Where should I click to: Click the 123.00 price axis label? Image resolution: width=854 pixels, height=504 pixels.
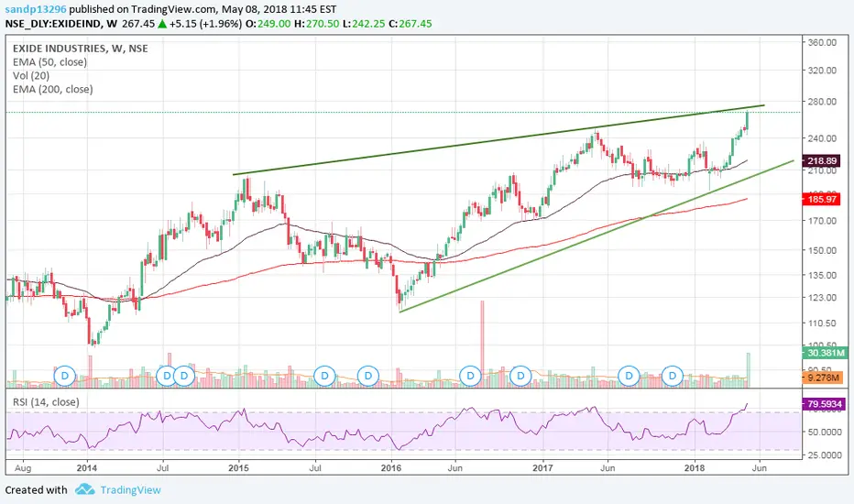[823, 298]
